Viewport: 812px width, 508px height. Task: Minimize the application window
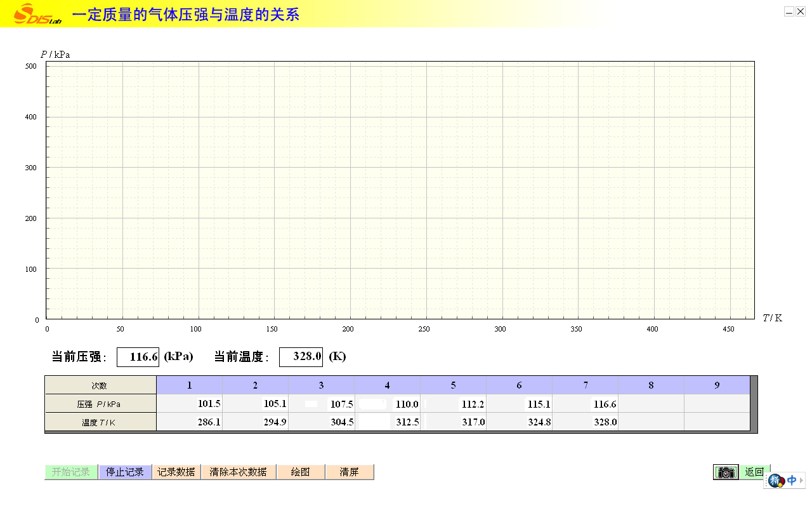pyautogui.click(x=789, y=11)
